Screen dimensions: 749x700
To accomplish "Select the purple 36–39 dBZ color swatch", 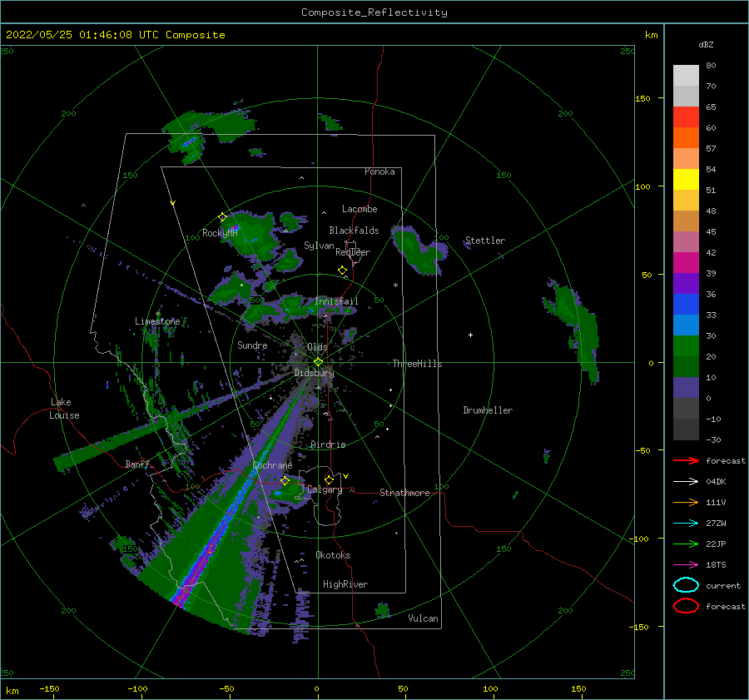I will coord(686,284).
